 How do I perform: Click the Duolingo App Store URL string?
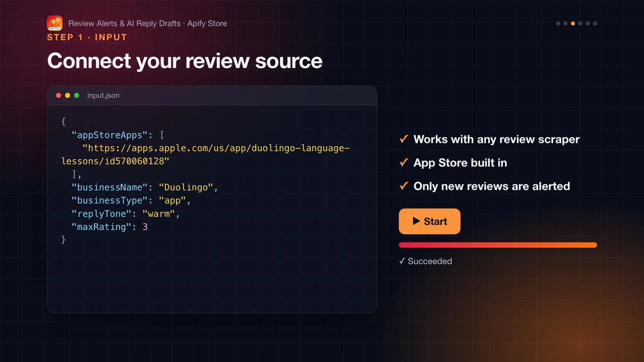coord(205,154)
